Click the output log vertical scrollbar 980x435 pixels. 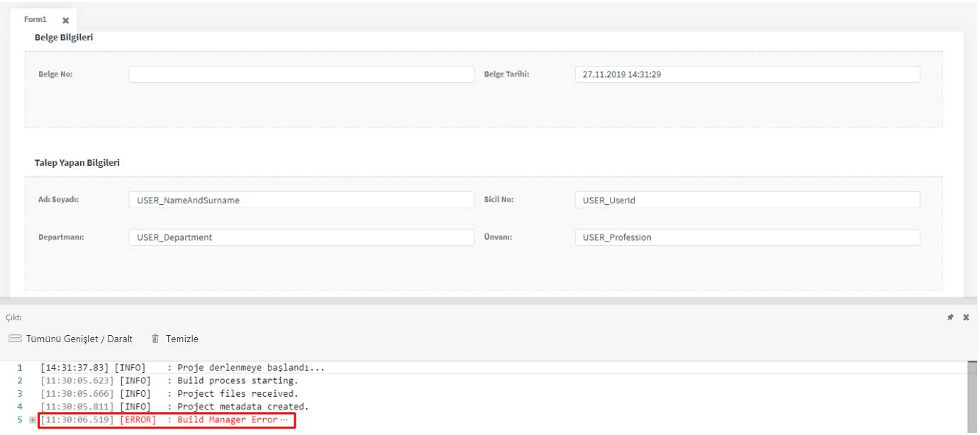pyautogui.click(x=971, y=397)
